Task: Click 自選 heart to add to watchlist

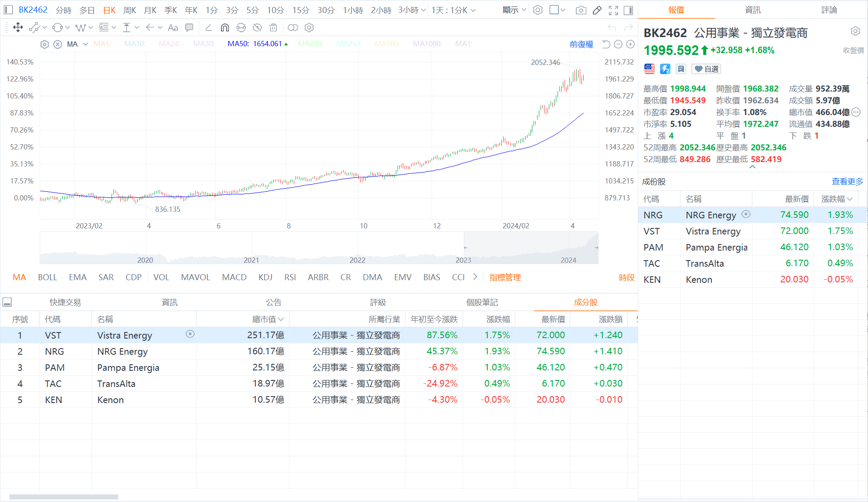Action: pos(706,69)
